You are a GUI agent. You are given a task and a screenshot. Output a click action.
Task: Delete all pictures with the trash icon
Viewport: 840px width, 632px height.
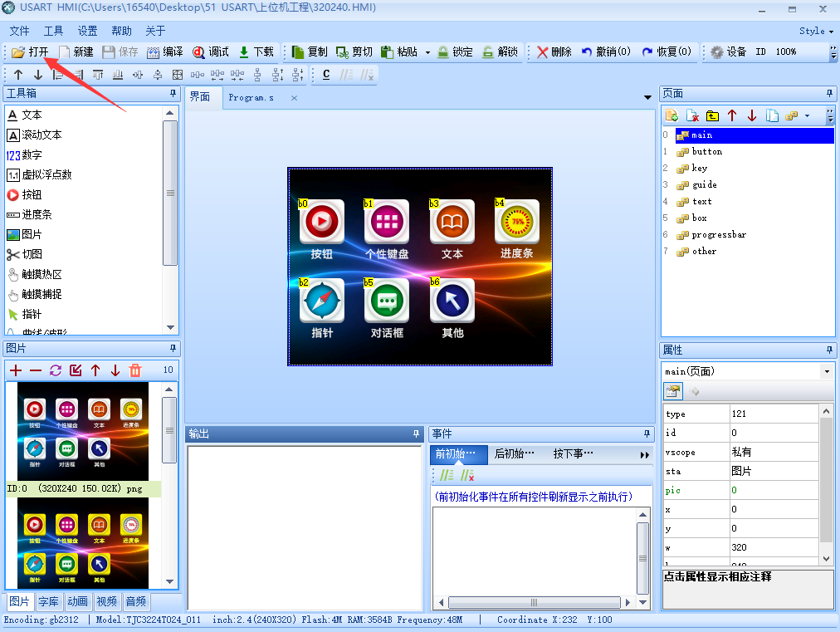point(135,370)
